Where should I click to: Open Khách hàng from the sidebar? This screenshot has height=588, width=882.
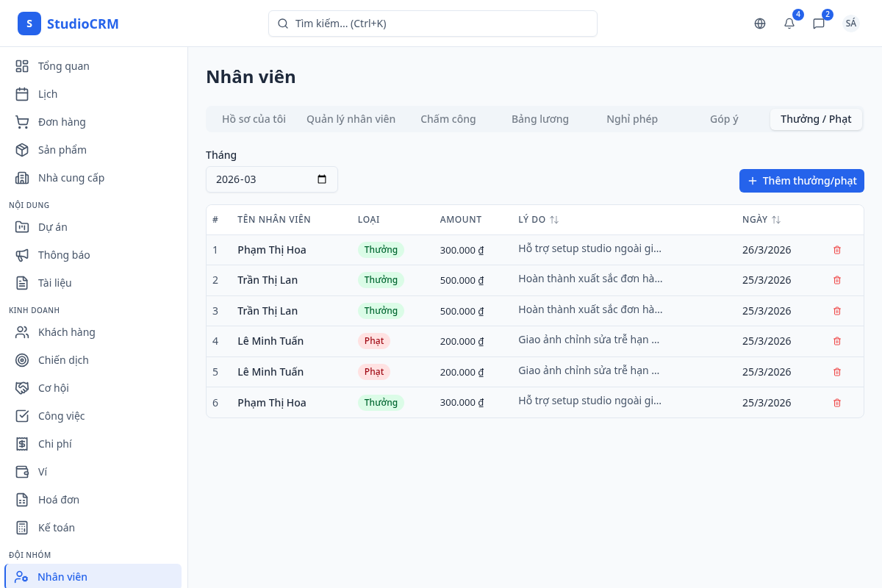coord(66,332)
